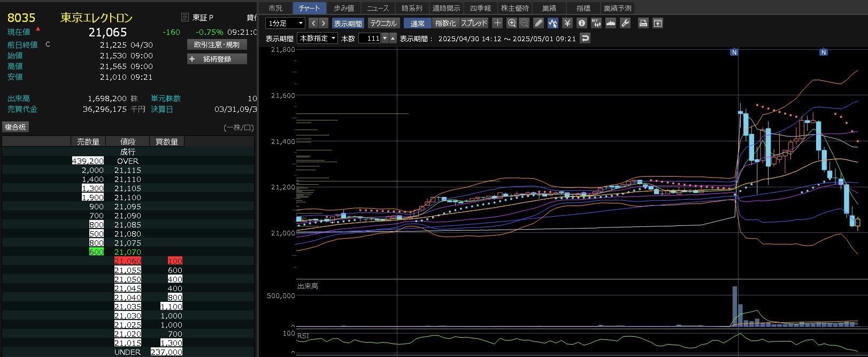
Task: Open the 適時開示 tab
Action: 446,8
